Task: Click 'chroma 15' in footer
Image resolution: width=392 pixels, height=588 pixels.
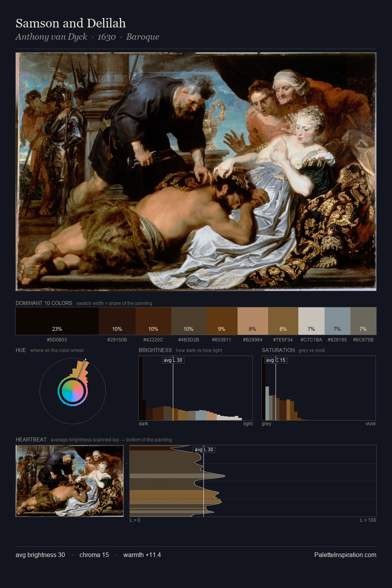Action: click(x=94, y=555)
